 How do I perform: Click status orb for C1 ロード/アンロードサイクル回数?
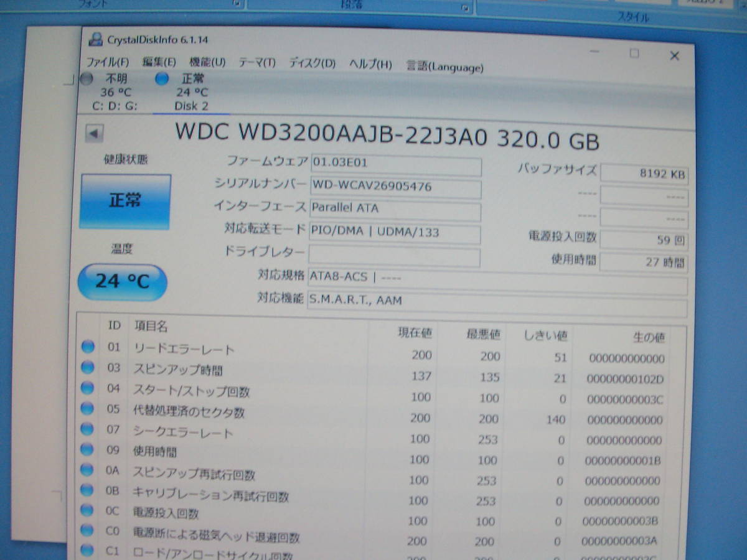tap(87, 551)
